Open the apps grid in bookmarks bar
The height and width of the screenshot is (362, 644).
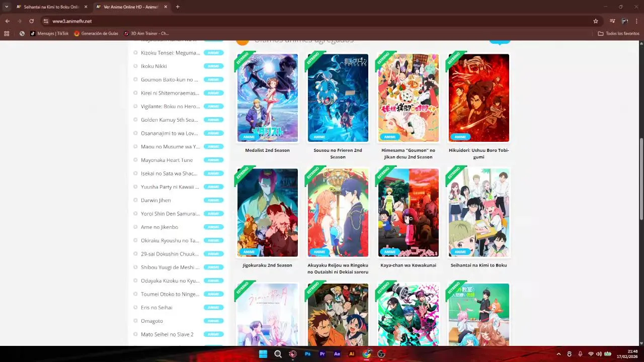(7, 34)
